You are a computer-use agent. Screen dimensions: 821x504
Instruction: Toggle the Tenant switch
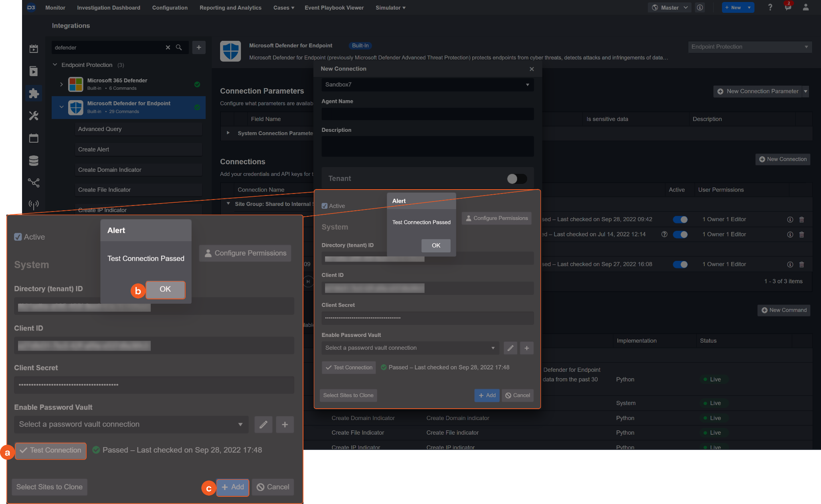(516, 179)
